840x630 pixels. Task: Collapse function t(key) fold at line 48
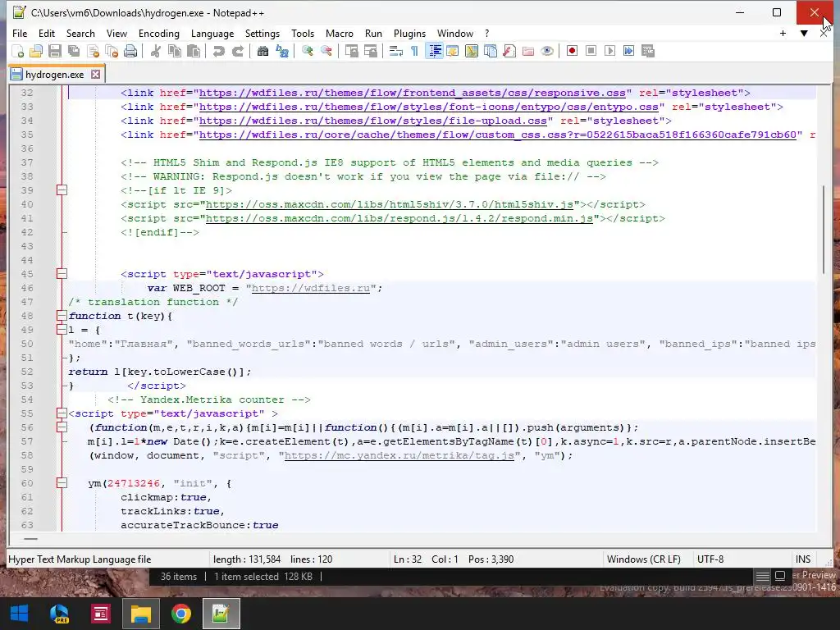tap(62, 316)
